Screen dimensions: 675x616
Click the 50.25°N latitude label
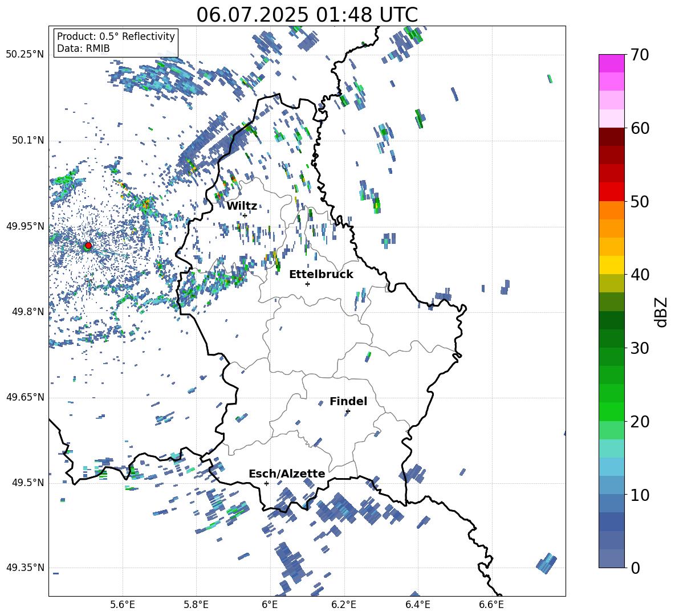[25, 55]
